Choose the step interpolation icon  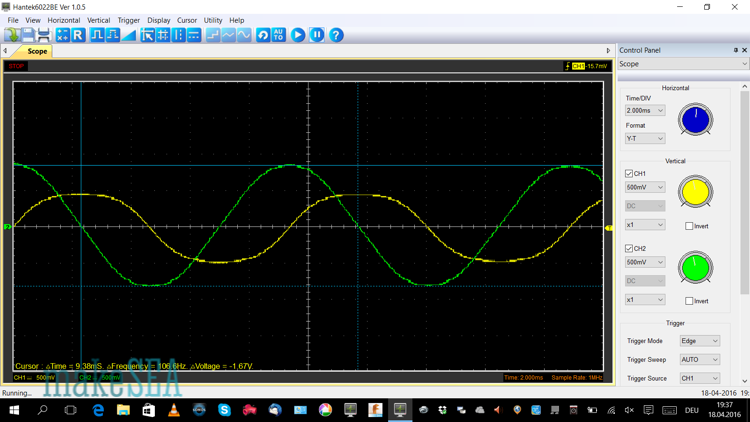click(213, 35)
